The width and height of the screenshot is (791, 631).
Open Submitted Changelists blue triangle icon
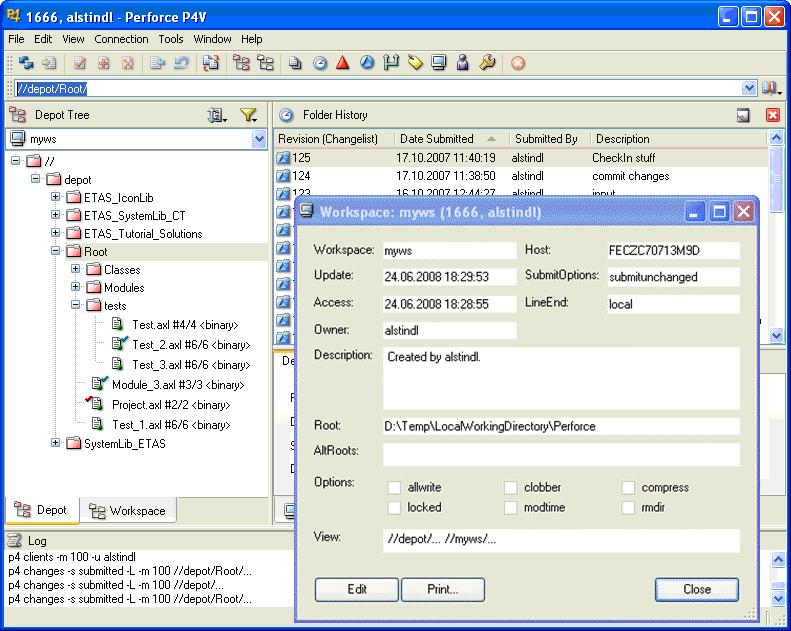pyautogui.click(x=367, y=63)
